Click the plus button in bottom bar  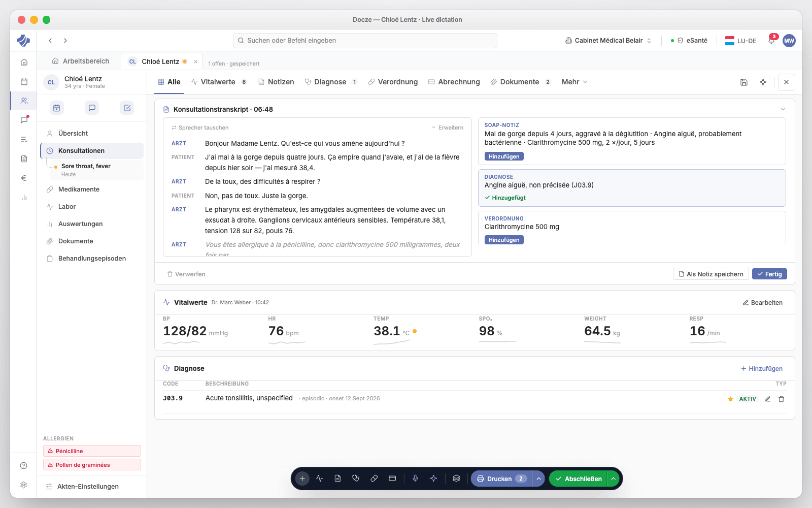(302, 479)
